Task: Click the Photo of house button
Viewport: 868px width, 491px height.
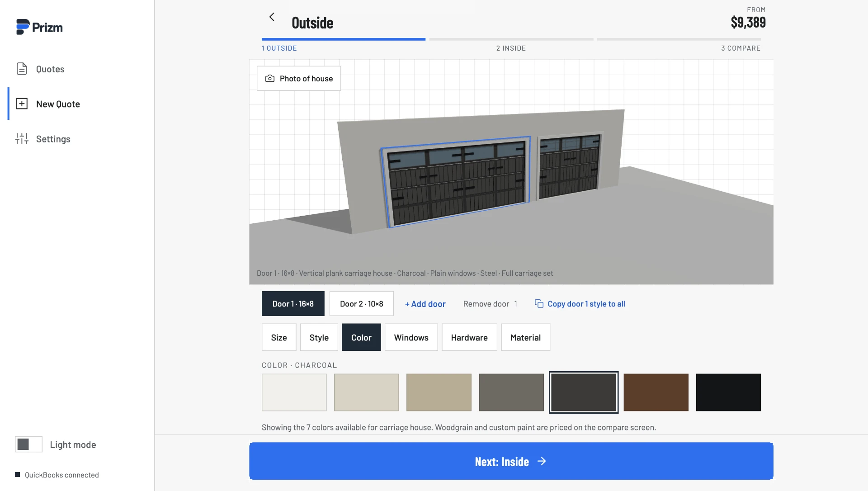Action: point(299,78)
